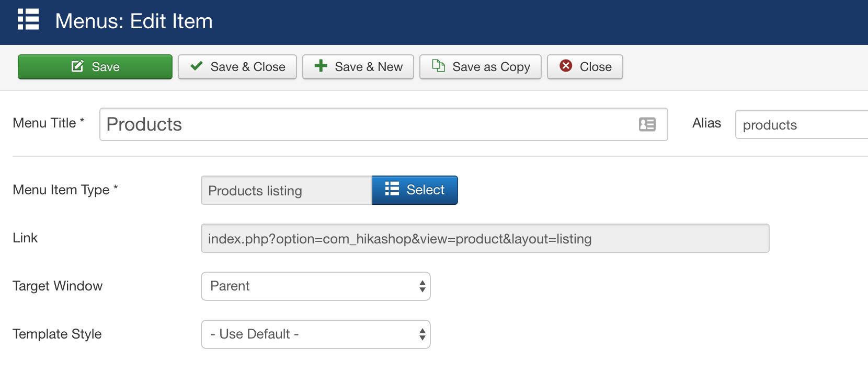Click Save & New button

[x=358, y=67]
